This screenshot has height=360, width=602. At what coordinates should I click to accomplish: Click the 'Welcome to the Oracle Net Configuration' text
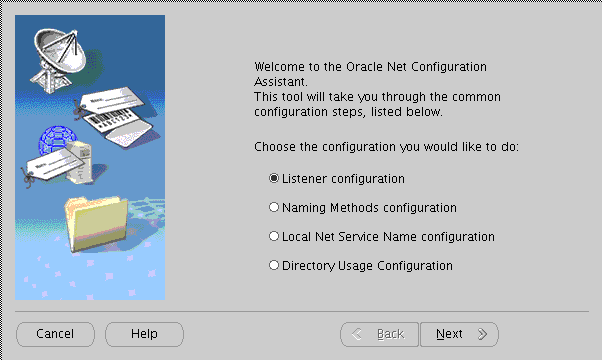[x=370, y=67]
